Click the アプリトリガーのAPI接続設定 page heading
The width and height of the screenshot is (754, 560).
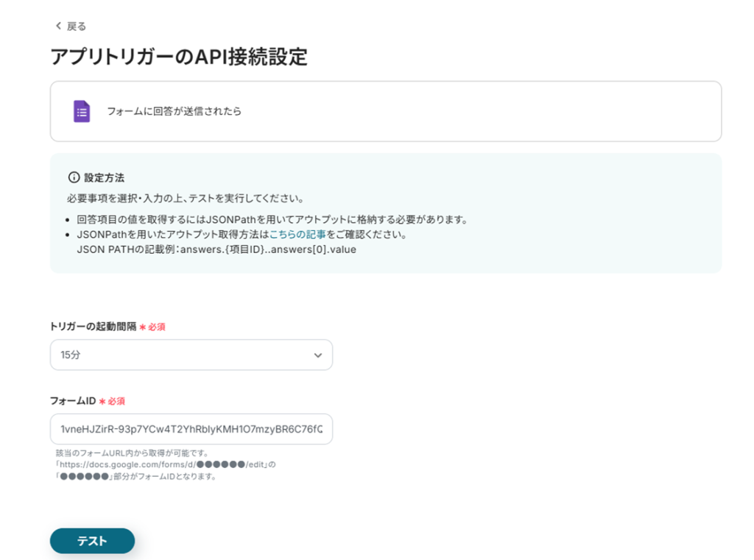[x=178, y=57]
